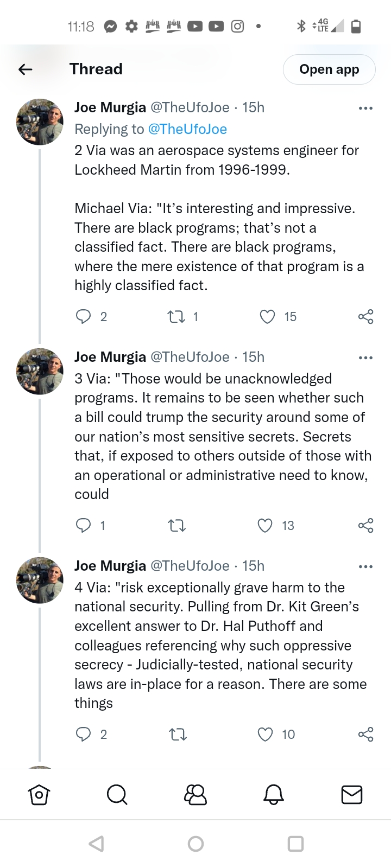391x868 pixels.
Task: Go to the Home tab
Action: (39, 795)
